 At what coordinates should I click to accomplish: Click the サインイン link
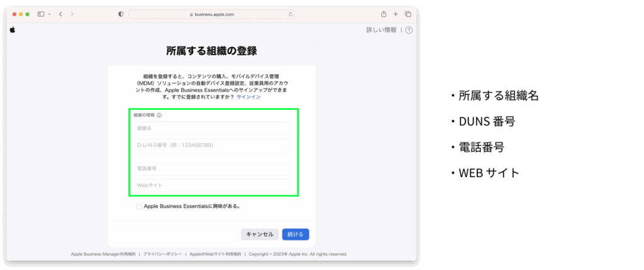coord(248,97)
